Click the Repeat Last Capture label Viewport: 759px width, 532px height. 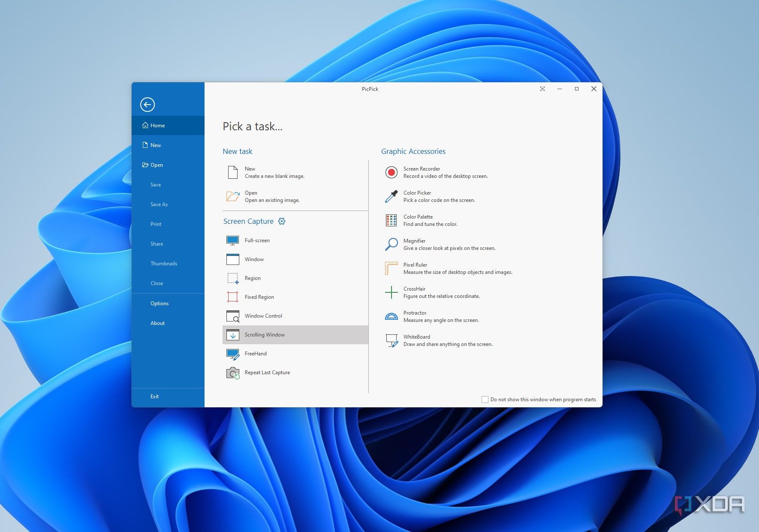click(x=267, y=373)
